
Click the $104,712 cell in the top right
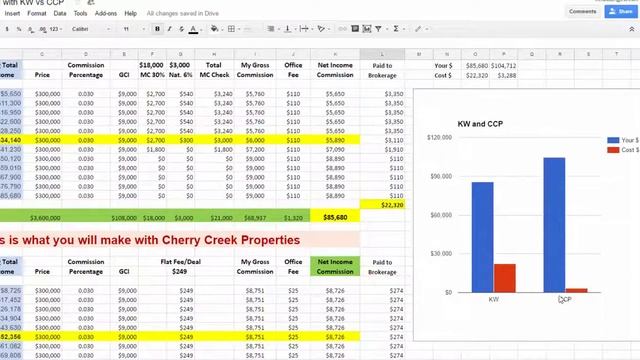click(504, 65)
